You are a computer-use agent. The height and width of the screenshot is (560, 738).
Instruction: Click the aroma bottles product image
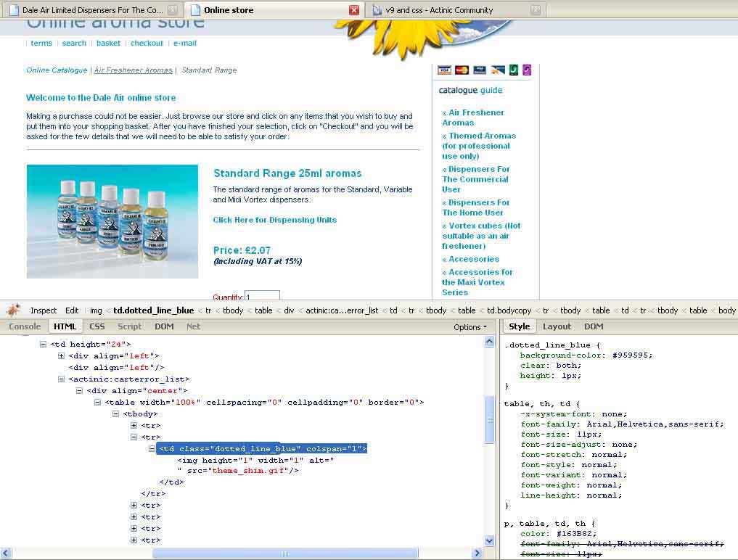pyautogui.click(x=112, y=221)
